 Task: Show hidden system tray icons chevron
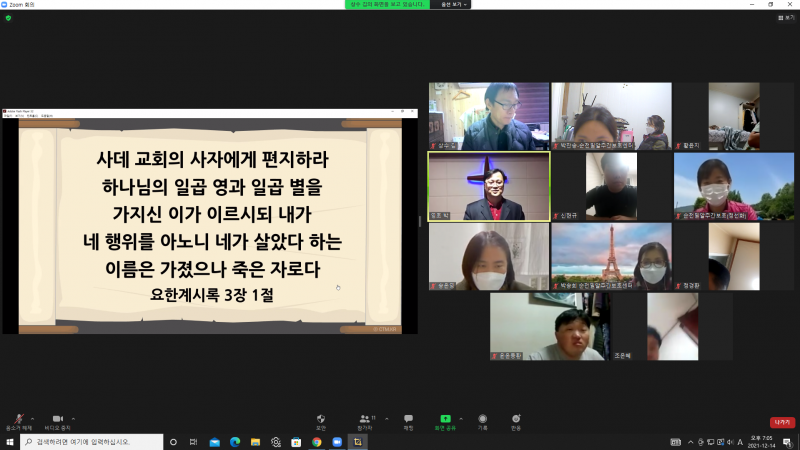690,442
